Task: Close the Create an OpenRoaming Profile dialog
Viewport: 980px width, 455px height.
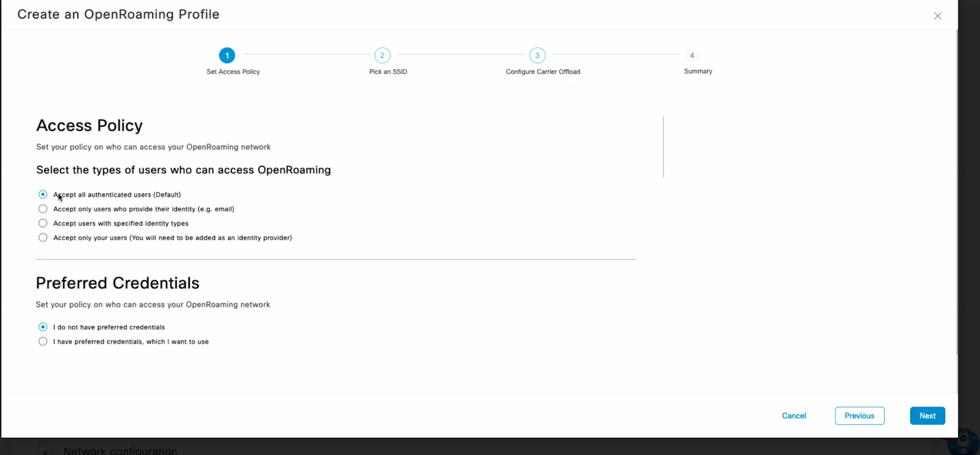Action: (937, 16)
